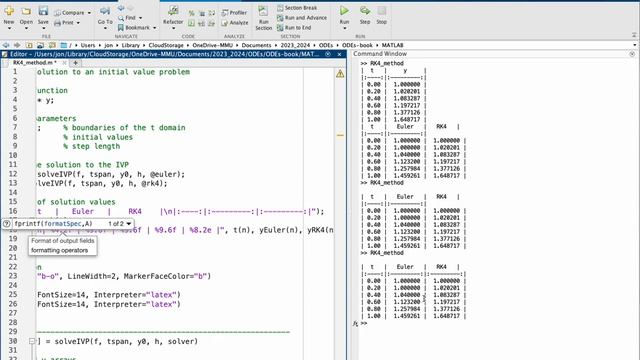Viewport: 640px width, 360px height.
Task: Open the Command Window actions menu icon
Action: 632,54
